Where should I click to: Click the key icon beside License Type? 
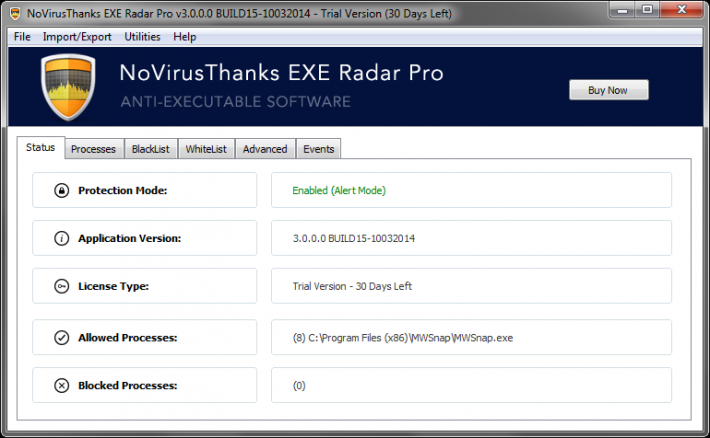[x=62, y=286]
